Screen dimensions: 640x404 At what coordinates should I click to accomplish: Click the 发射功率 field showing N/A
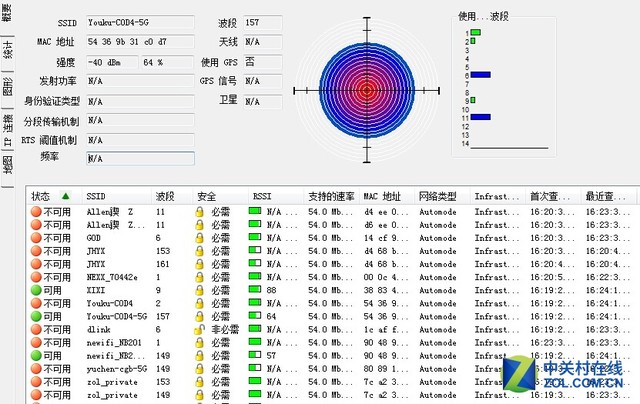tap(140, 81)
